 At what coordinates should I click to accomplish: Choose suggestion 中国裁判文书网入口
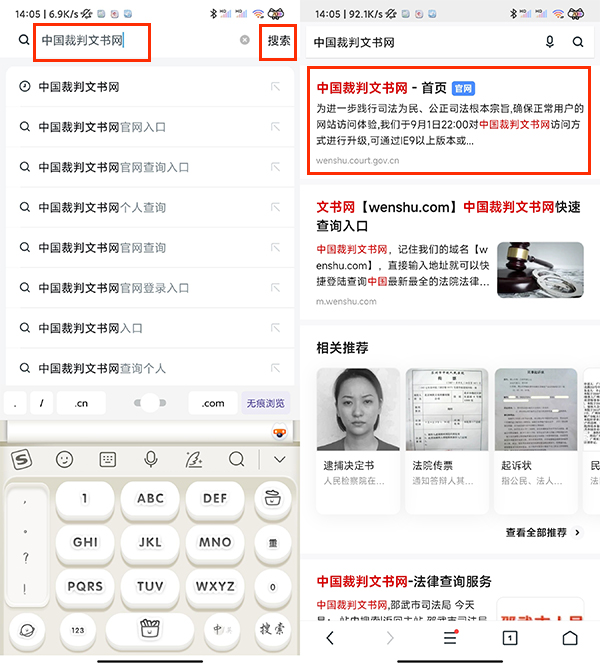pos(150,328)
